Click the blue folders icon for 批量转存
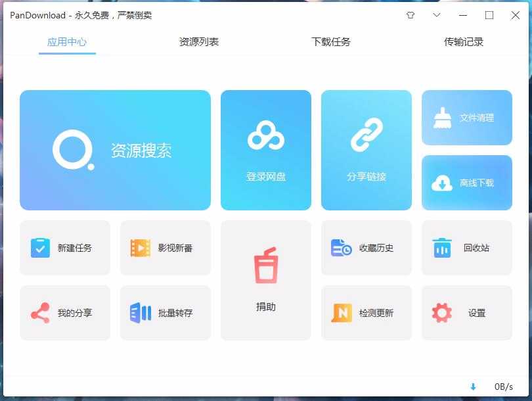 coord(141,313)
